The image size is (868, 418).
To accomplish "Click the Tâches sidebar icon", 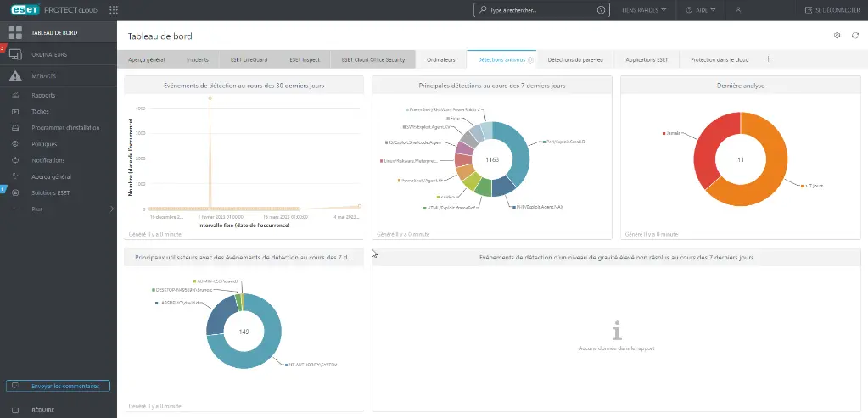I will (x=15, y=112).
